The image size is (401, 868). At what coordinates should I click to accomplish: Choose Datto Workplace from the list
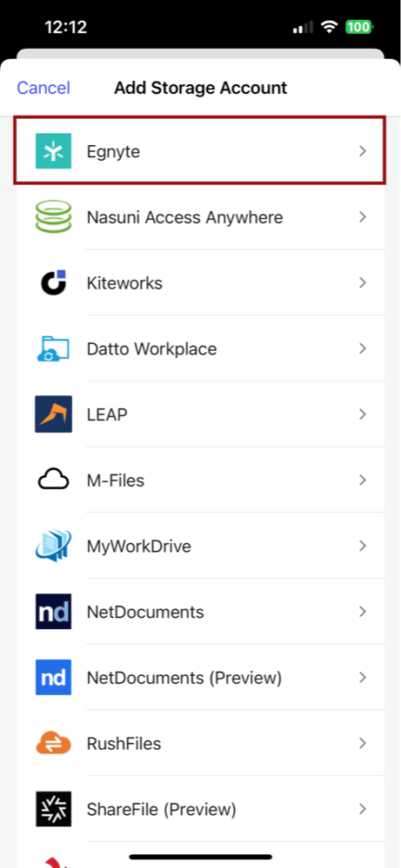point(200,348)
